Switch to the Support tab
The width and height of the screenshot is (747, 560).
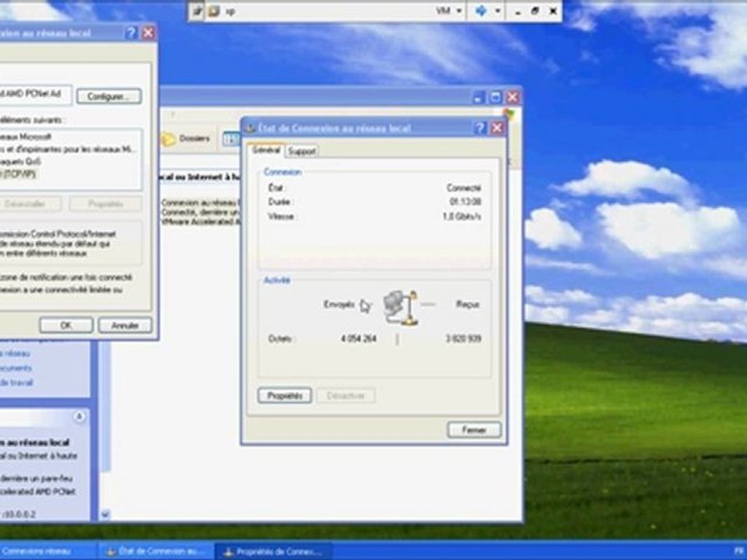click(302, 152)
